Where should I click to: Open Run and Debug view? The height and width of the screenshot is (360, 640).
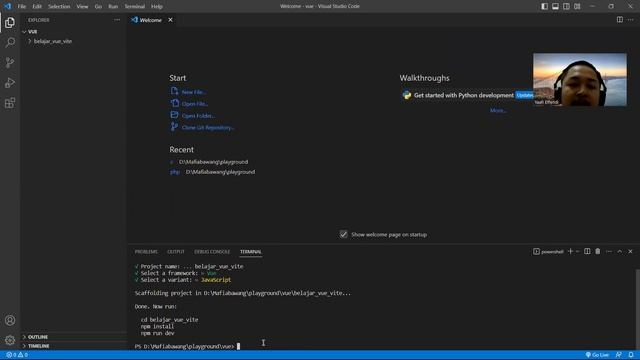click(x=10, y=82)
